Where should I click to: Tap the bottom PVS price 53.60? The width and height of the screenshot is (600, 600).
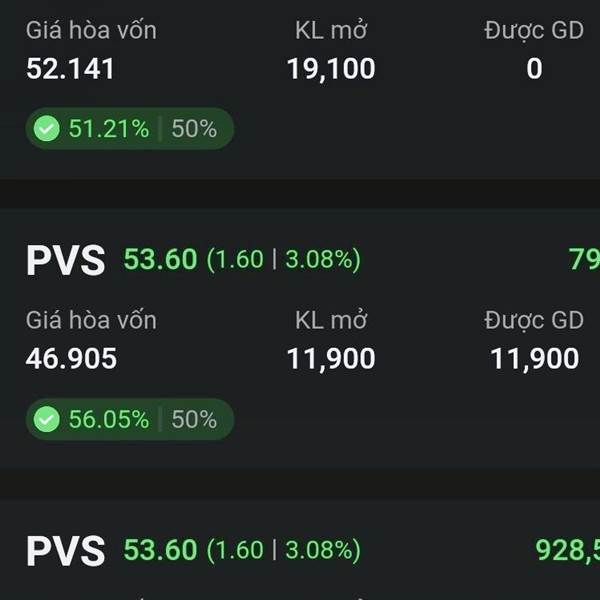pyautogui.click(x=160, y=550)
